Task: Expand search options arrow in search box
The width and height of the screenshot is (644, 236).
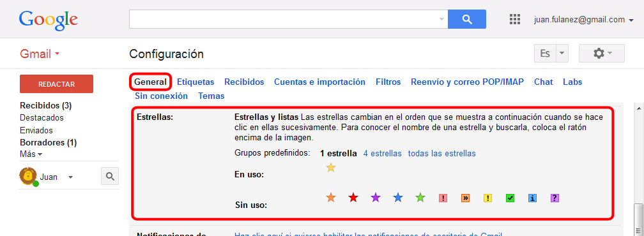Action: (x=442, y=19)
